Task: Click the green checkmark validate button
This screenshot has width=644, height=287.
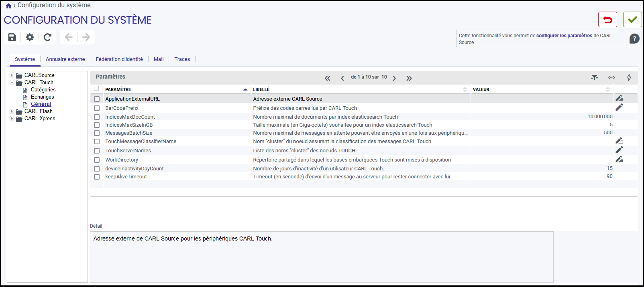Action: pos(632,20)
